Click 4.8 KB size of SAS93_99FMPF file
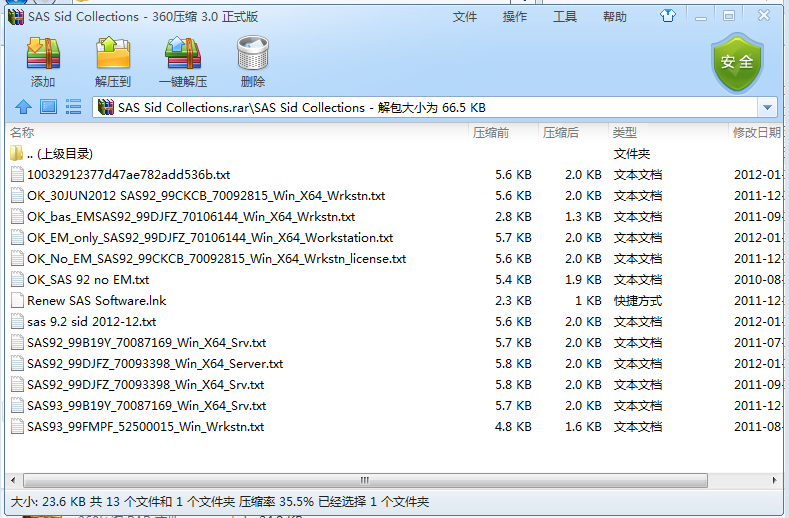789x518 pixels. click(513, 426)
